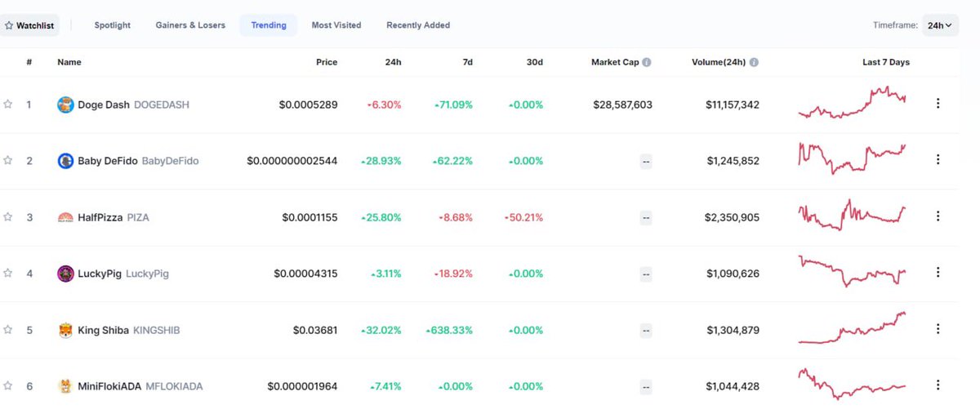Open the 24h timeframe dropdown
The image size is (980, 414).
[x=941, y=25]
